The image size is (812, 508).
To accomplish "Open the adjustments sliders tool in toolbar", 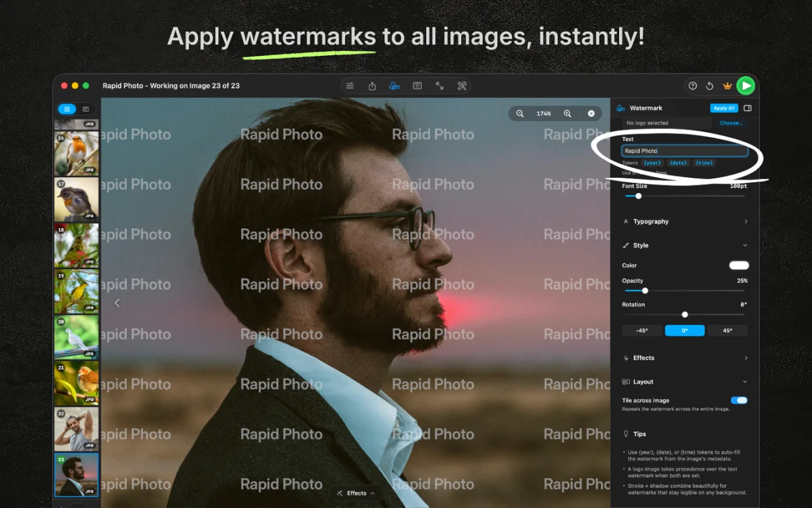I will pos(350,86).
